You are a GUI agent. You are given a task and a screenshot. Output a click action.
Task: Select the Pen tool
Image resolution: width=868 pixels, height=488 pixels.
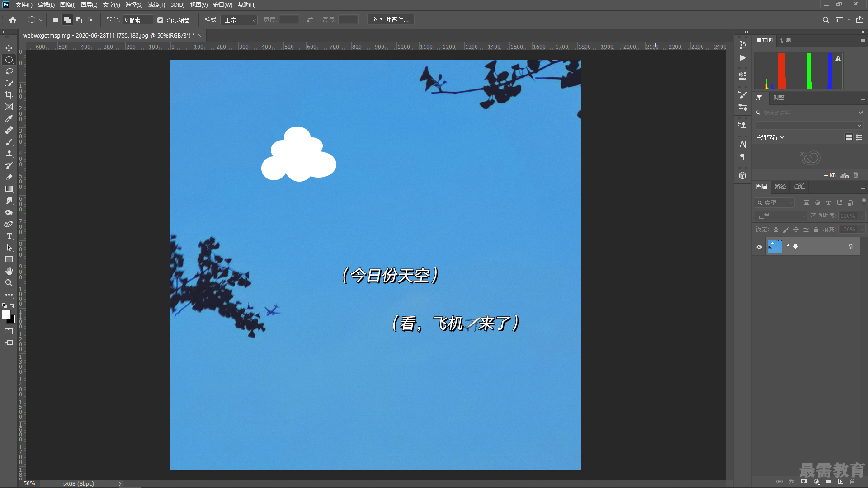[9, 224]
